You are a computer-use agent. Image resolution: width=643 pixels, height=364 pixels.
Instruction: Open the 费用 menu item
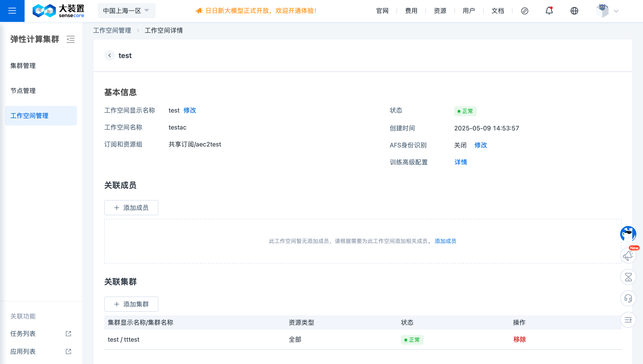(x=411, y=11)
